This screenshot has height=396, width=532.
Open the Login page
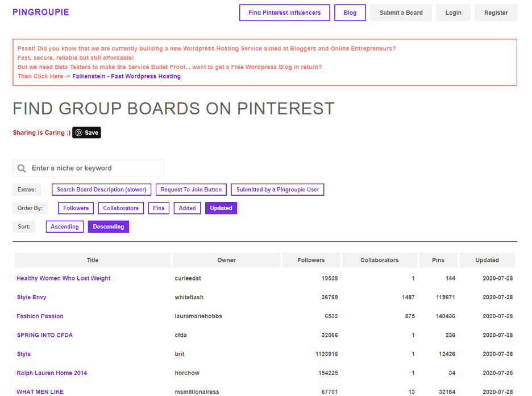click(x=453, y=12)
